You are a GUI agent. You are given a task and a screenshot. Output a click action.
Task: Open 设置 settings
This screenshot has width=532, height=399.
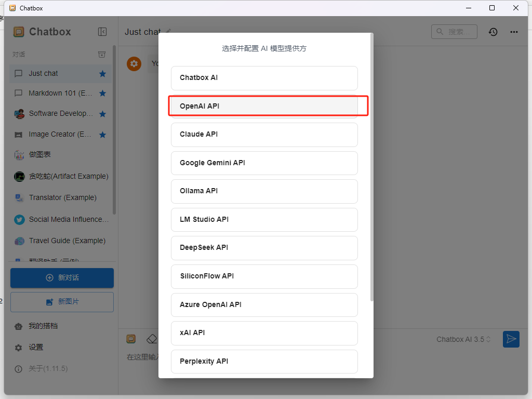point(36,348)
